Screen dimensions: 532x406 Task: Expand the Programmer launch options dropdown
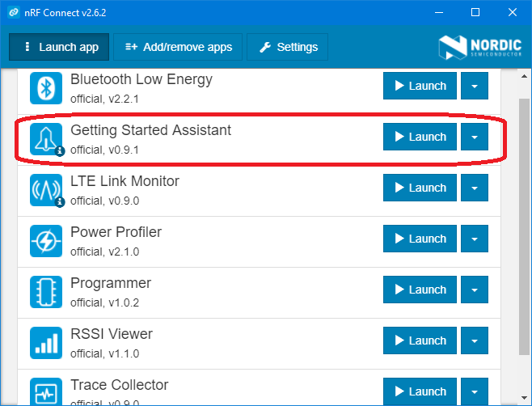tap(475, 290)
